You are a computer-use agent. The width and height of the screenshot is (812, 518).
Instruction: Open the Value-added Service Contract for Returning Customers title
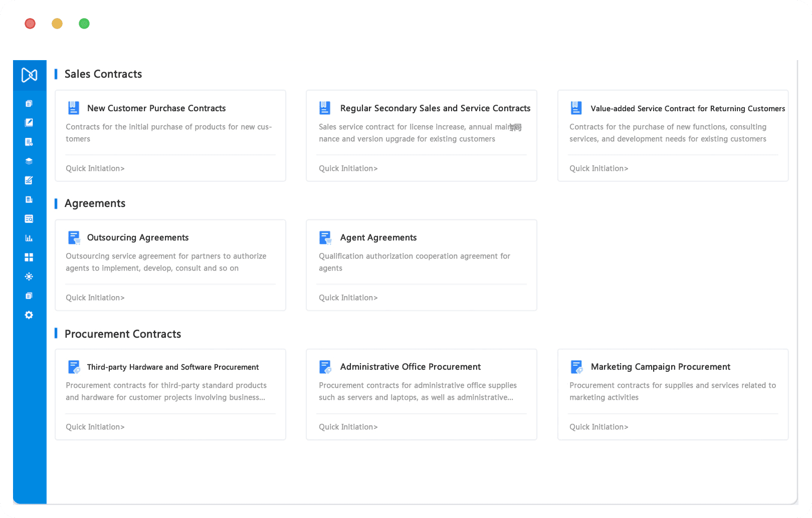[x=688, y=108]
